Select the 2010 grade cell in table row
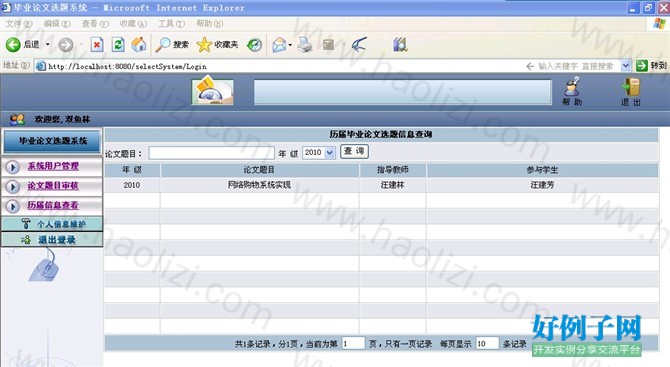670x367 pixels. (132, 185)
